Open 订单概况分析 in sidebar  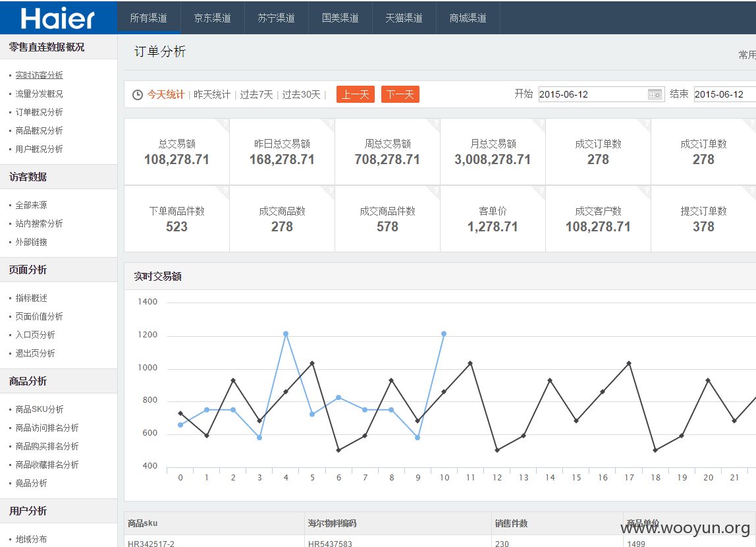(39, 112)
